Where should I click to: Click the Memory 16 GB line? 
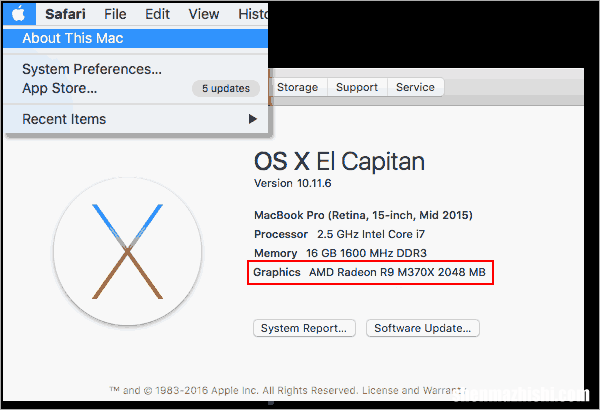pos(341,253)
